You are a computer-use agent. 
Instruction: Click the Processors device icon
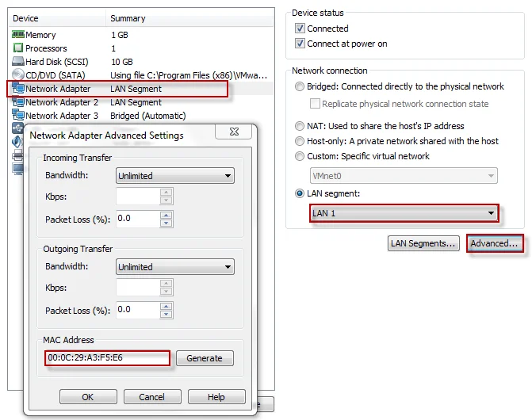coord(18,48)
